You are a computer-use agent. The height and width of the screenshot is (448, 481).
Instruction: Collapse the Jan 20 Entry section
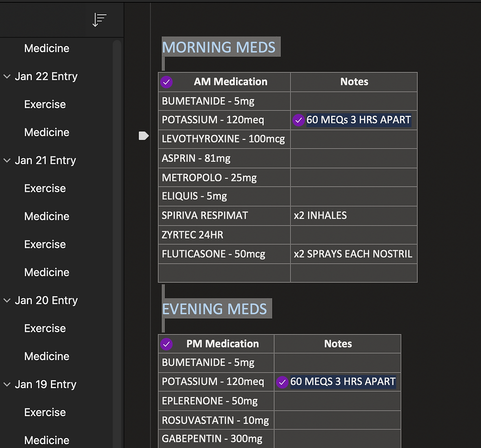(x=7, y=300)
